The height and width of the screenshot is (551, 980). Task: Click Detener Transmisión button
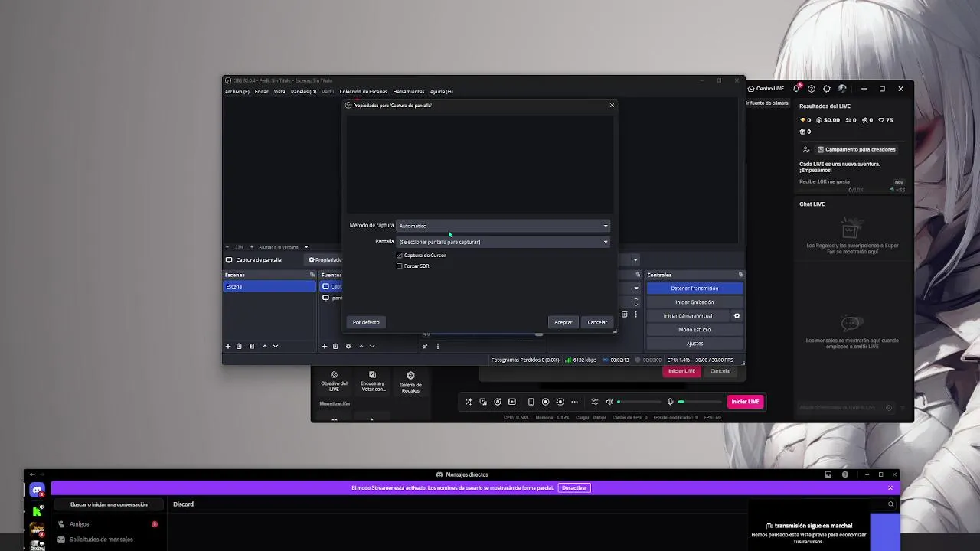(x=694, y=289)
